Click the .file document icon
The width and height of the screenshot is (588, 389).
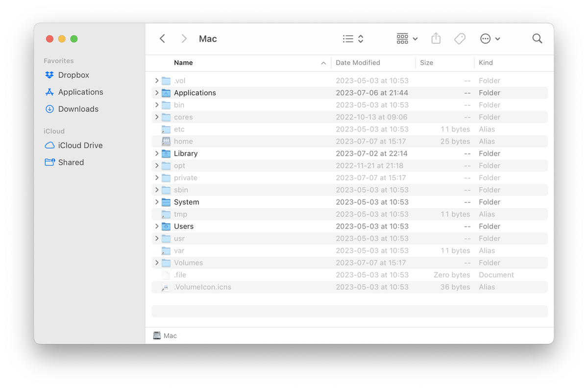[x=166, y=275]
